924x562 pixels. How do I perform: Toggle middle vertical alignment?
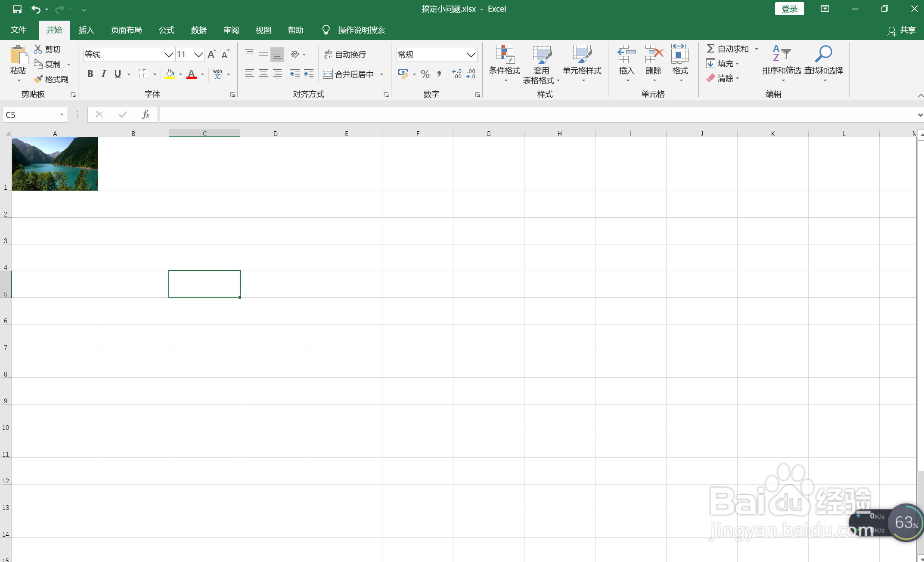tap(264, 54)
